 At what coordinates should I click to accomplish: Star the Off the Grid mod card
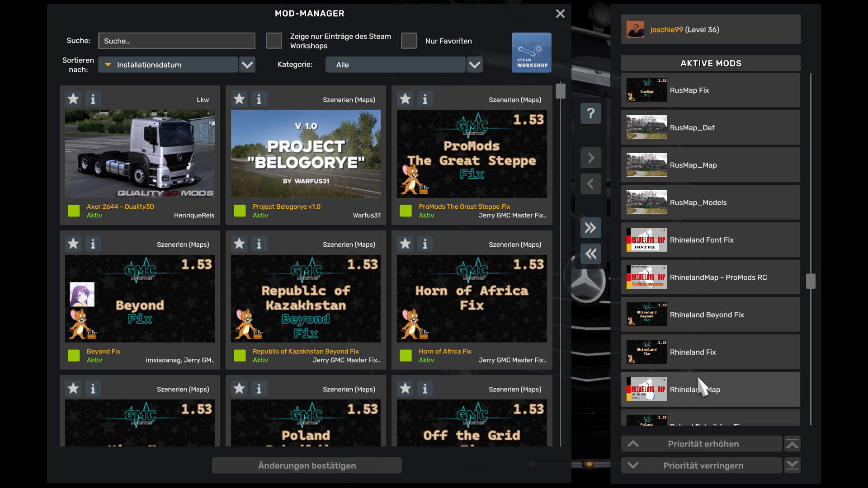pyautogui.click(x=405, y=389)
